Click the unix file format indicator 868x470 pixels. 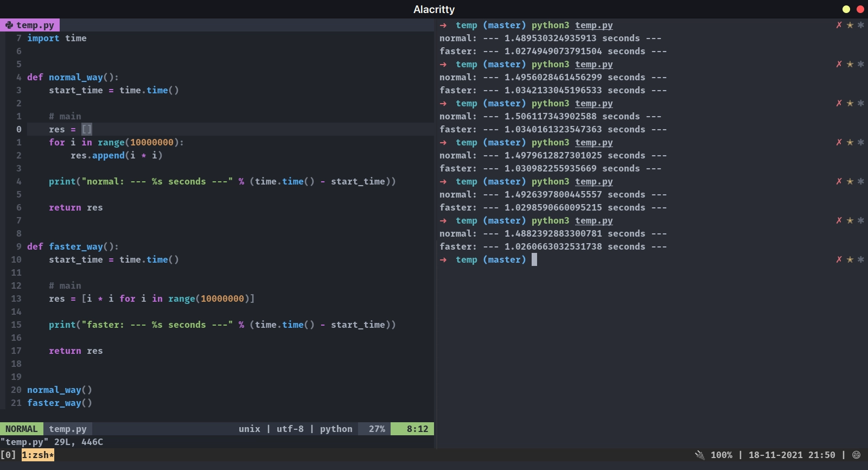point(250,429)
